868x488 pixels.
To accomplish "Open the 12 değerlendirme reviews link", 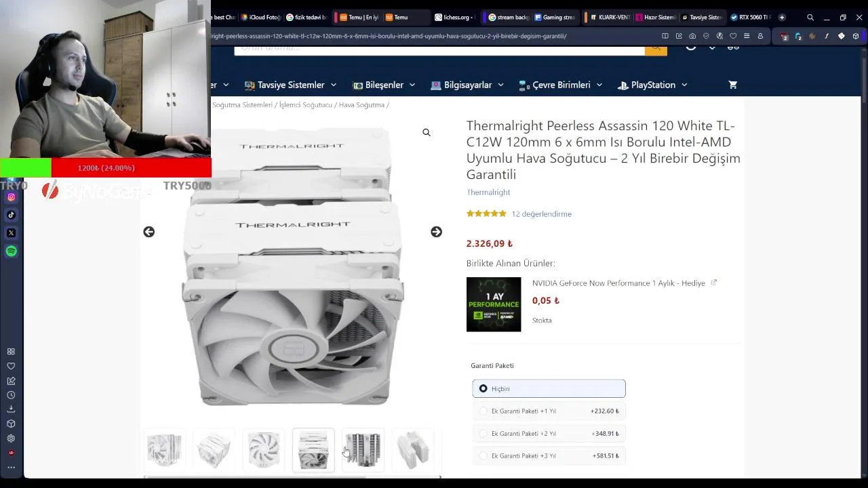I will (541, 213).
